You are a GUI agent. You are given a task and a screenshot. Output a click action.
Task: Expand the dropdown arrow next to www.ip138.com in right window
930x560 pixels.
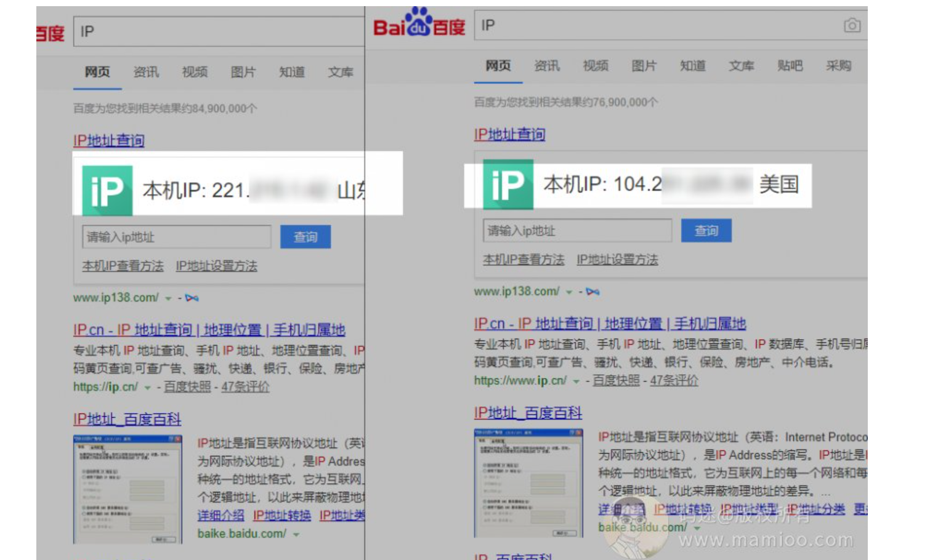[569, 292]
